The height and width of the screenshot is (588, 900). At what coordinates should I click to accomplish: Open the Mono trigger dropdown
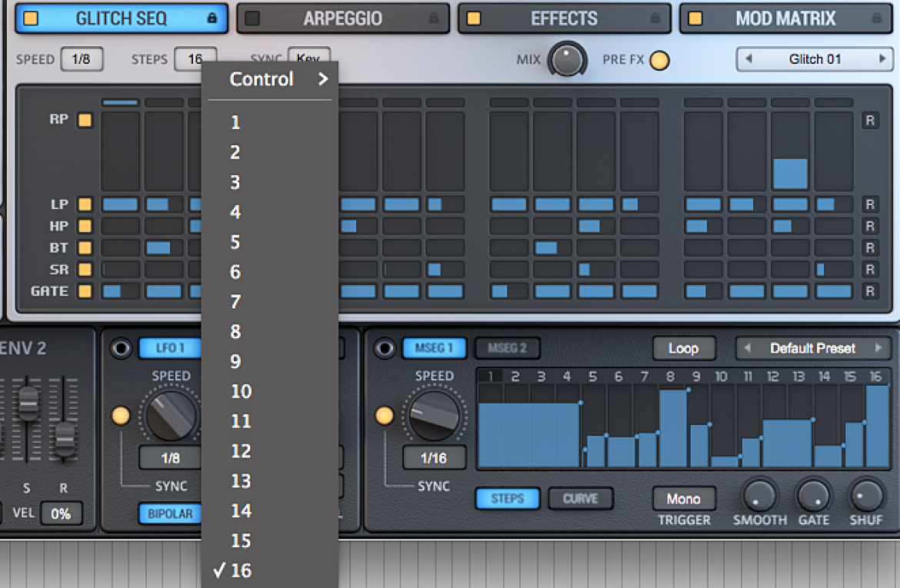(684, 499)
